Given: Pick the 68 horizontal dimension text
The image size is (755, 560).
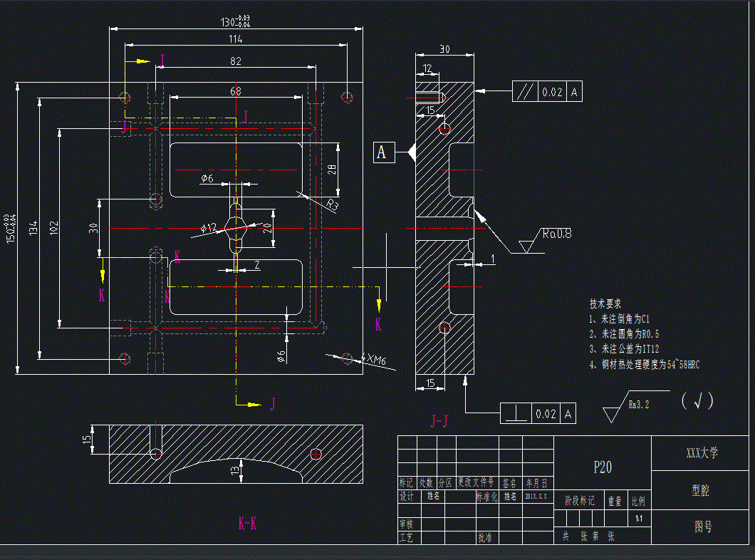Looking at the screenshot, I should point(236,91).
